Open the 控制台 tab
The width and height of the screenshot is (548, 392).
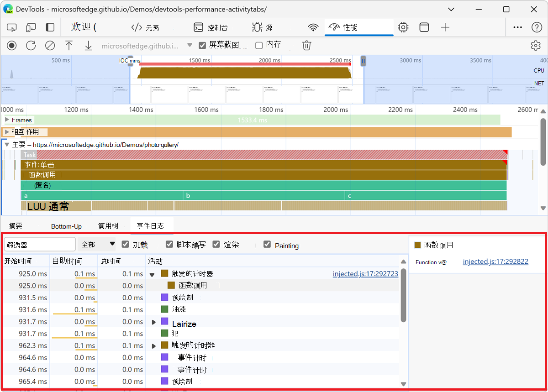tap(211, 27)
